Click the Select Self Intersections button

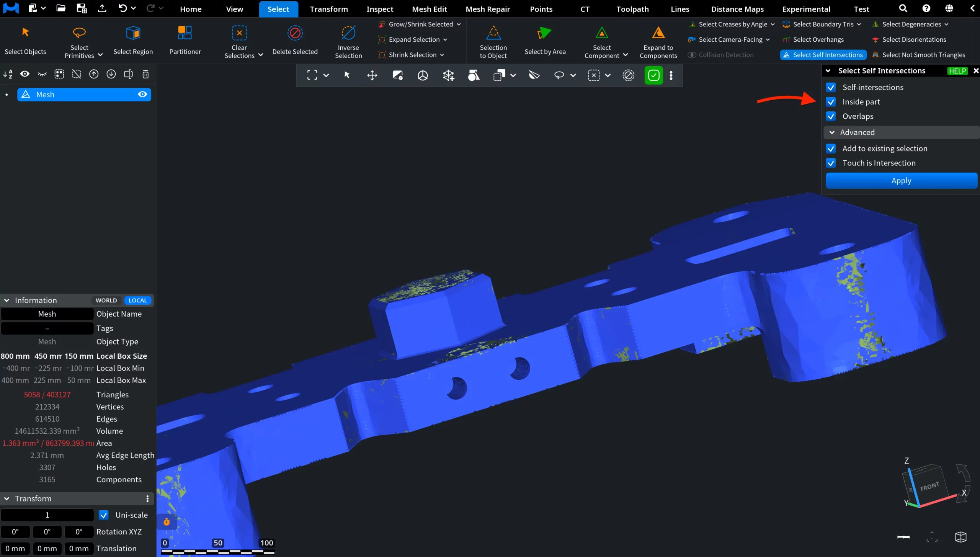pyautogui.click(x=823, y=55)
